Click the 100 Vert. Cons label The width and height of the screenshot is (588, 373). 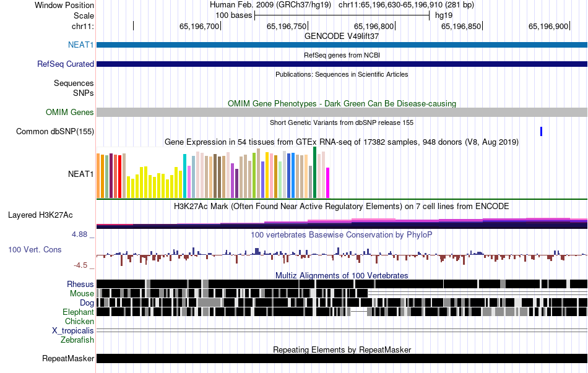coord(35,250)
